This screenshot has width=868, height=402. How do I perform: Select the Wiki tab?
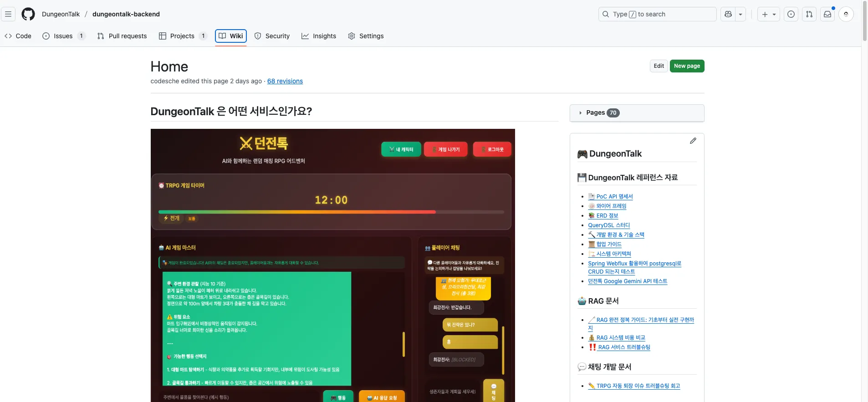click(x=231, y=36)
